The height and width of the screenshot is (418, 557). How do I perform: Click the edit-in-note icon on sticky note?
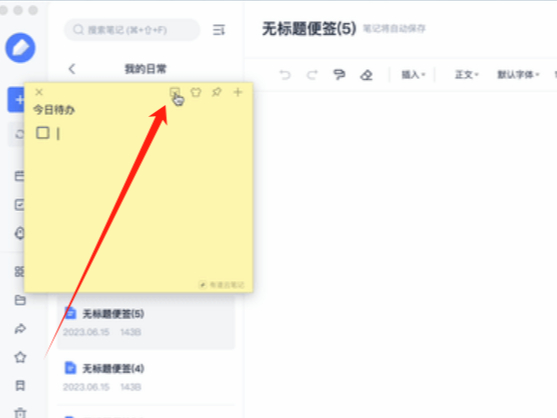[174, 93]
